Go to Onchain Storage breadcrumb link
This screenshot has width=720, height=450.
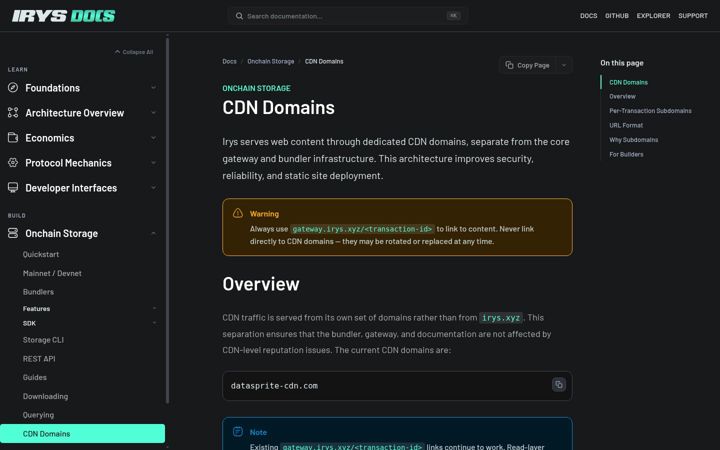(x=270, y=61)
